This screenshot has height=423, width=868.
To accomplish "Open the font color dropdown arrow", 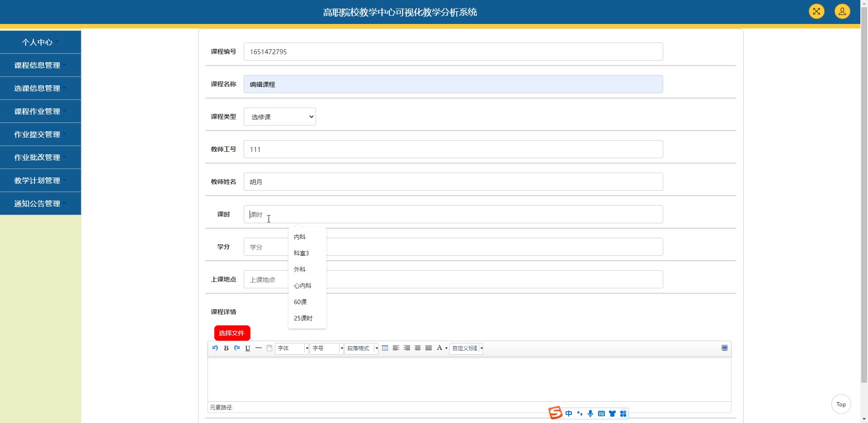I will [446, 348].
